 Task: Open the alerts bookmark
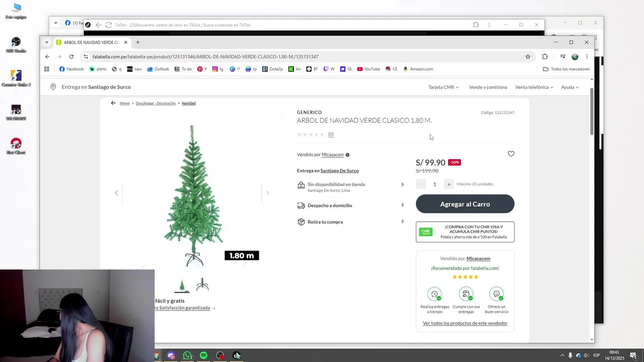point(98,69)
